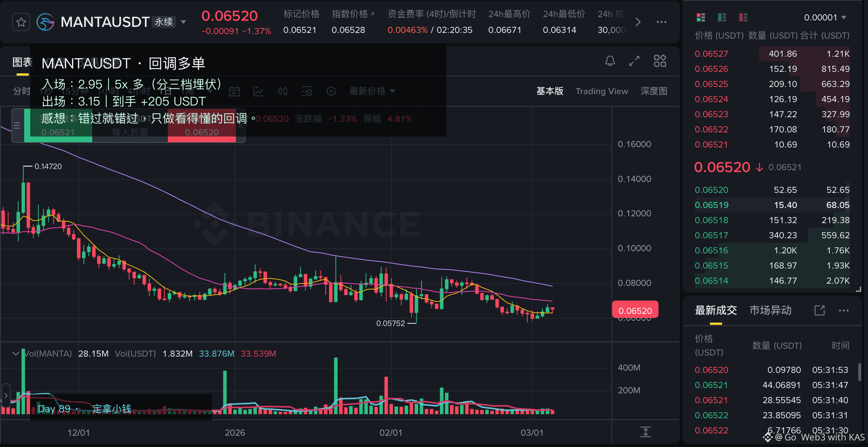Screen dimensions: 868x447
Task: Click the 0.05752 low price label on chart
Action: point(391,323)
